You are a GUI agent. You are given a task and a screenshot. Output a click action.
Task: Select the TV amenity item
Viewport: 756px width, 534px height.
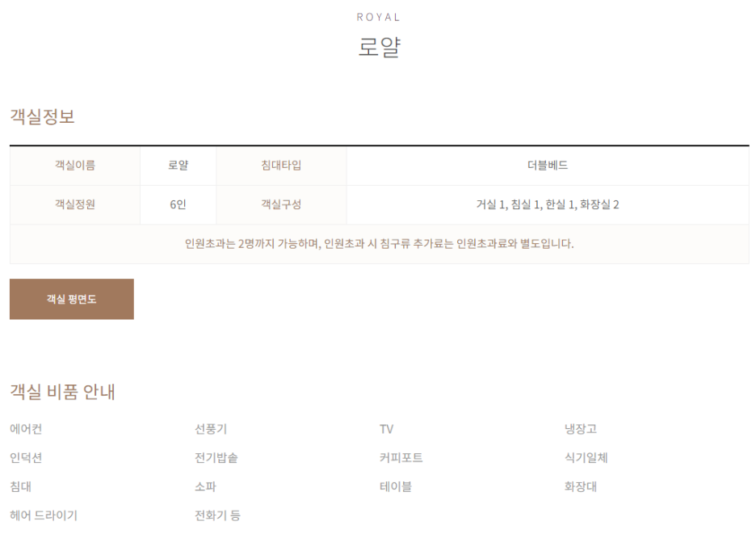pos(386,429)
